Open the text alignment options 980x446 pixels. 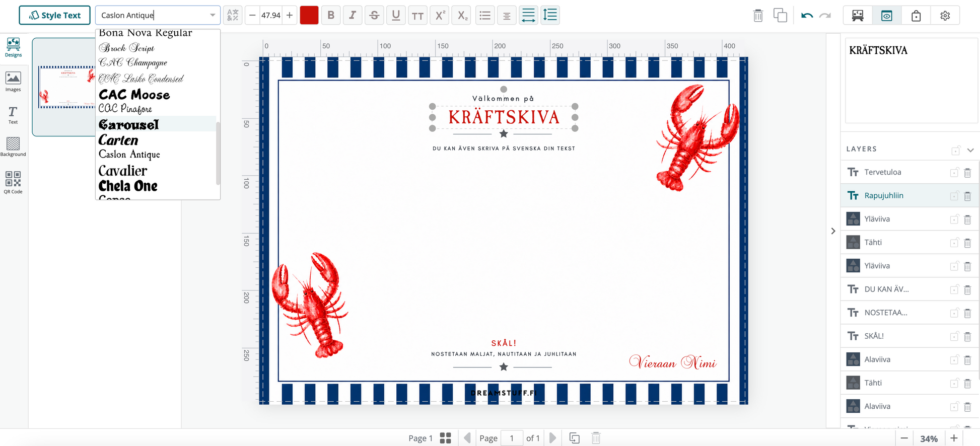507,15
